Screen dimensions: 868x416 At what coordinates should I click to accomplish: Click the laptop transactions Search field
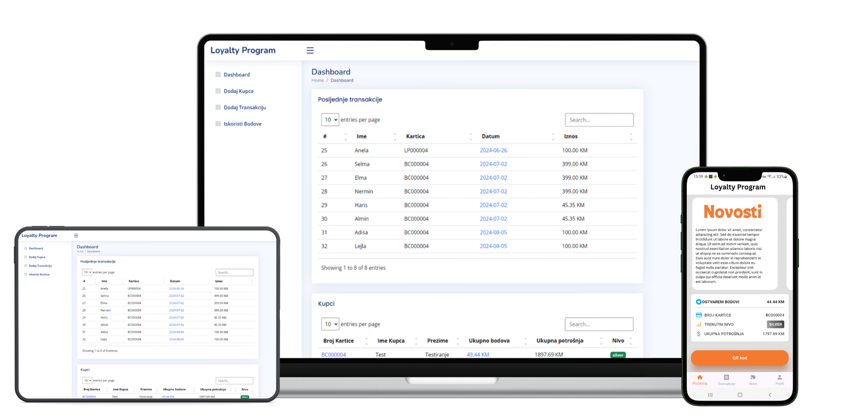(x=599, y=120)
